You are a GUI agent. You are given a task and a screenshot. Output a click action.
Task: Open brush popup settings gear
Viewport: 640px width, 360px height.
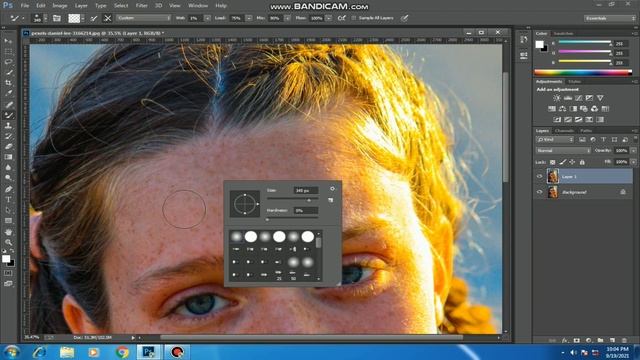click(332, 189)
